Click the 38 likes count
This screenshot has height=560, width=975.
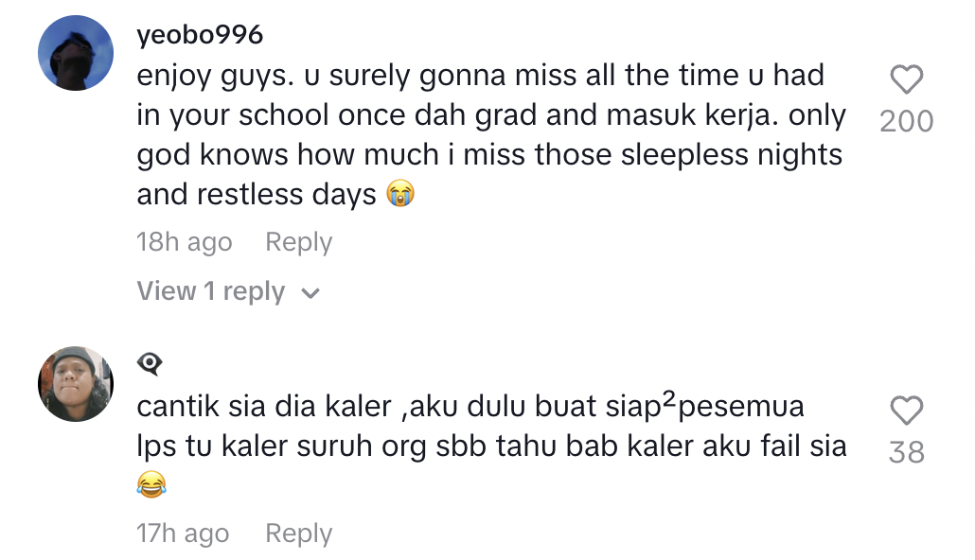point(906,452)
